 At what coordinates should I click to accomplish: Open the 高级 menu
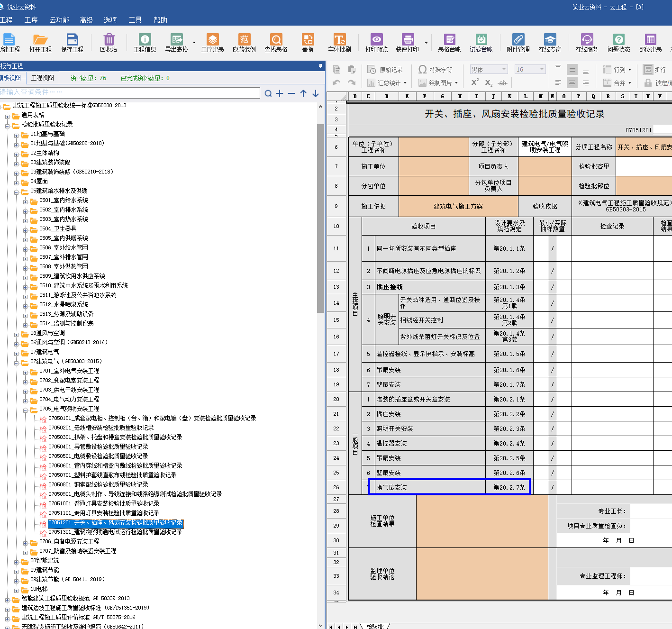click(86, 20)
